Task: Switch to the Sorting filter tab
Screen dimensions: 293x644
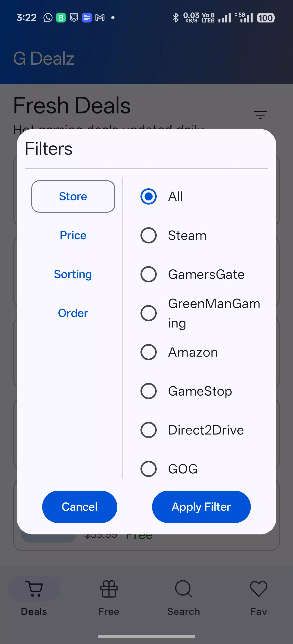Action: [73, 274]
